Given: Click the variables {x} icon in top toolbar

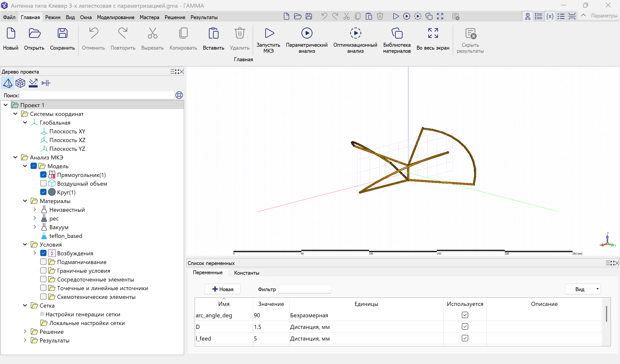Looking at the screenshot, I should tap(550, 16).
